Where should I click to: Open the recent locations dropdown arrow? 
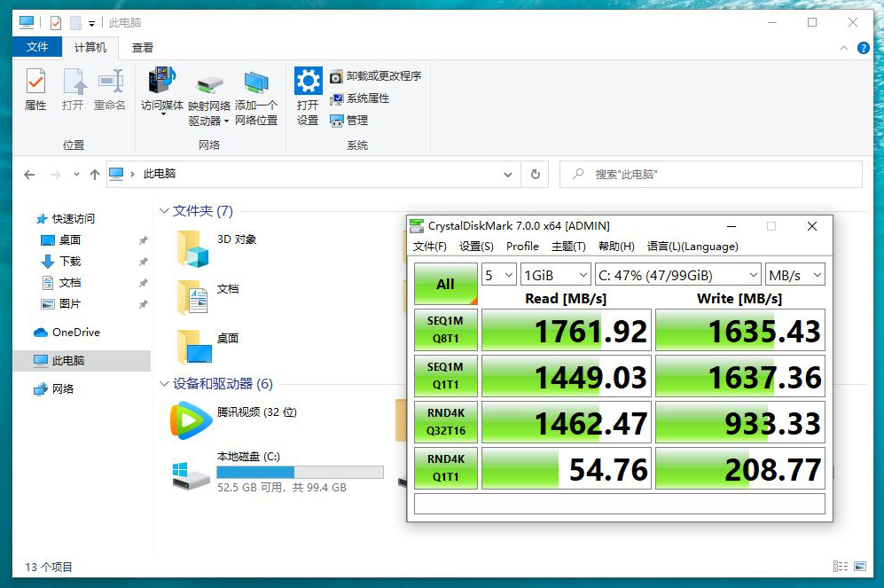point(76,175)
